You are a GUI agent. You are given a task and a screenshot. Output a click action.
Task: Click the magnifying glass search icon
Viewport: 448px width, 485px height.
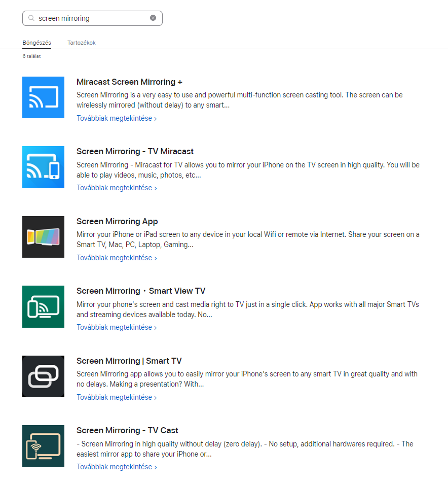[x=31, y=18]
